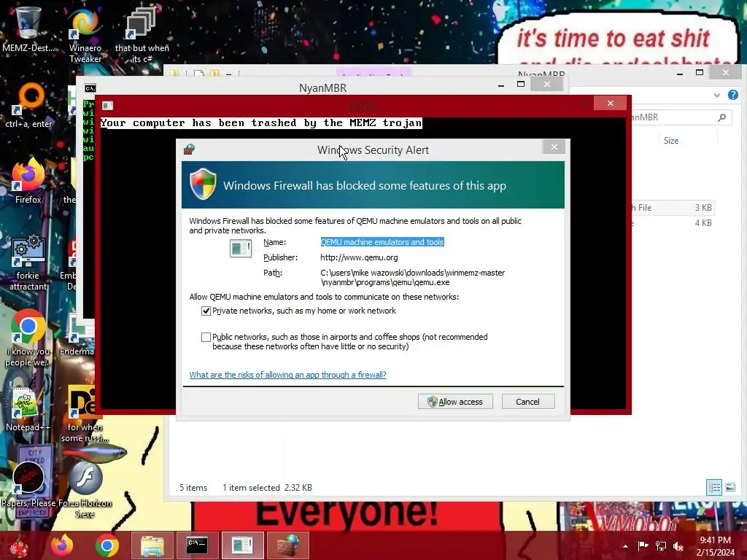This screenshot has height=560, width=747.
Task: Open the Action Center flag tray icon
Action: [x=643, y=546]
